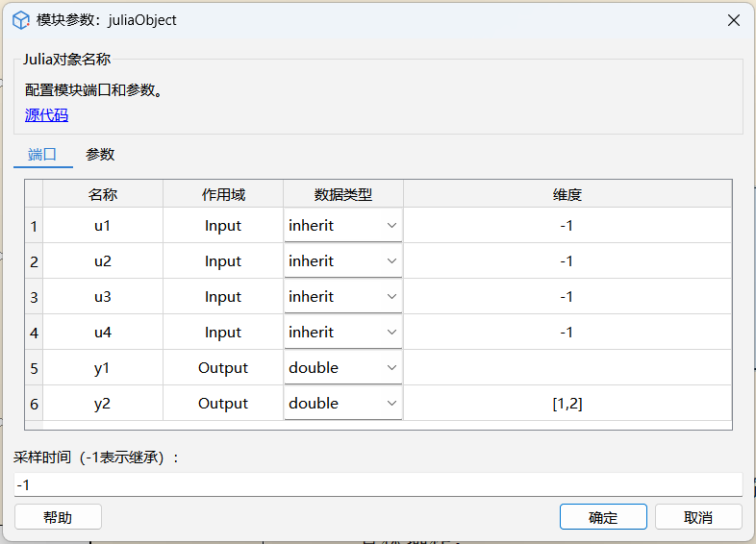Screen dimensions: 756x544
Task: Click the 维度 column header
Action: tap(567, 194)
